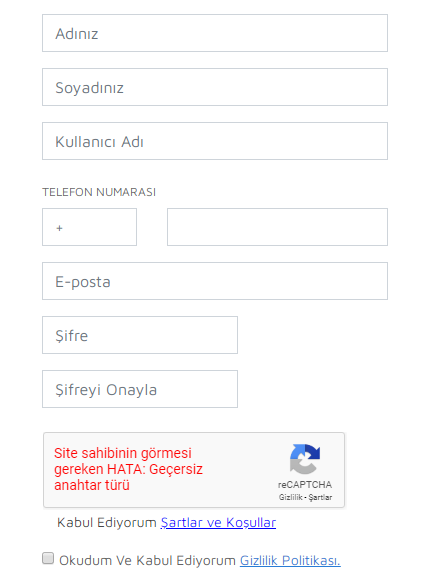This screenshot has width=432, height=586.
Task: Click the TELEFON NUMARASI label
Action: 99,192
